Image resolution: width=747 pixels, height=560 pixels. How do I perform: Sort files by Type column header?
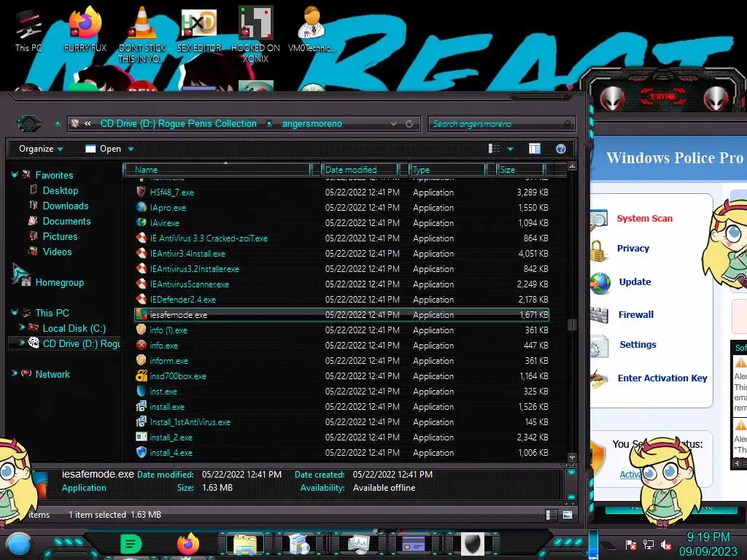click(x=447, y=169)
